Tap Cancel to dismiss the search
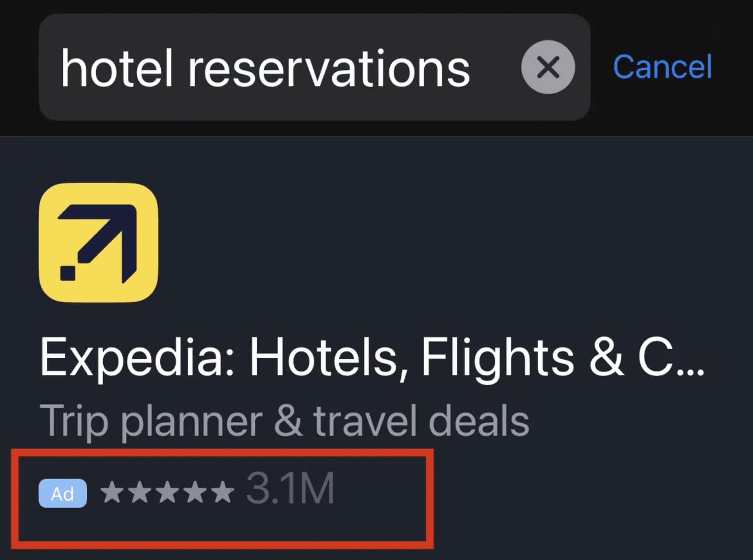The height and width of the screenshot is (560, 753). (x=662, y=67)
